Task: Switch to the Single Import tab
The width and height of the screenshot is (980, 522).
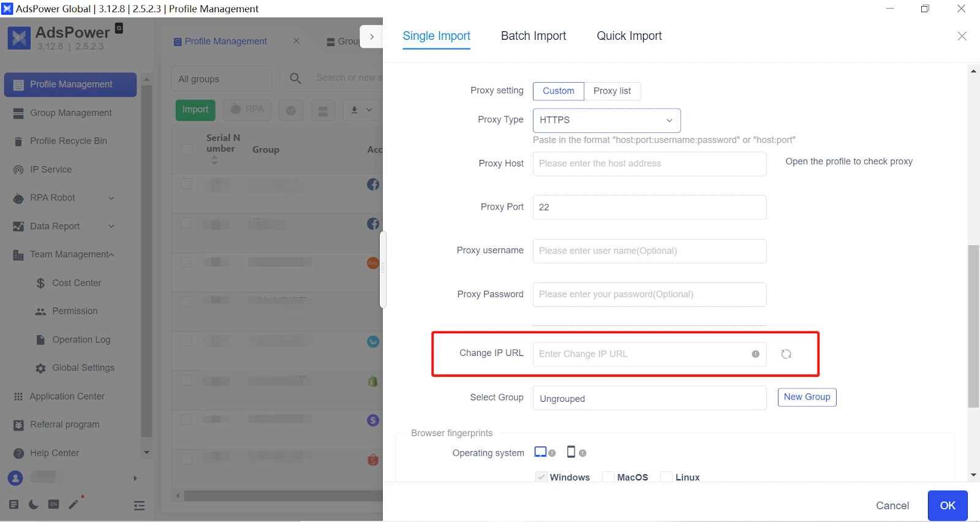Action: (x=437, y=36)
